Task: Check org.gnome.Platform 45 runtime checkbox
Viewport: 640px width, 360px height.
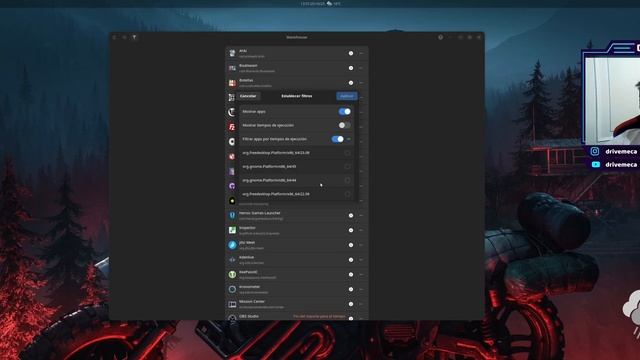Action: [347, 167]
